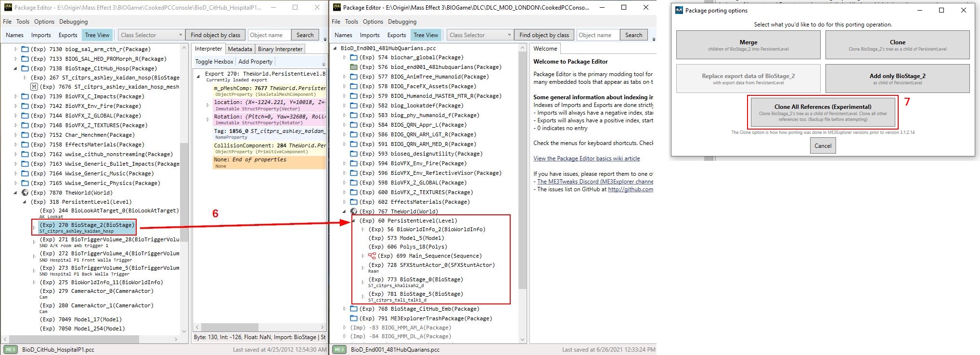Select 279 CameraActor_0 tree row
This screenshot has height=355, width=980.
pyautogui.click(x=96, y=293)
